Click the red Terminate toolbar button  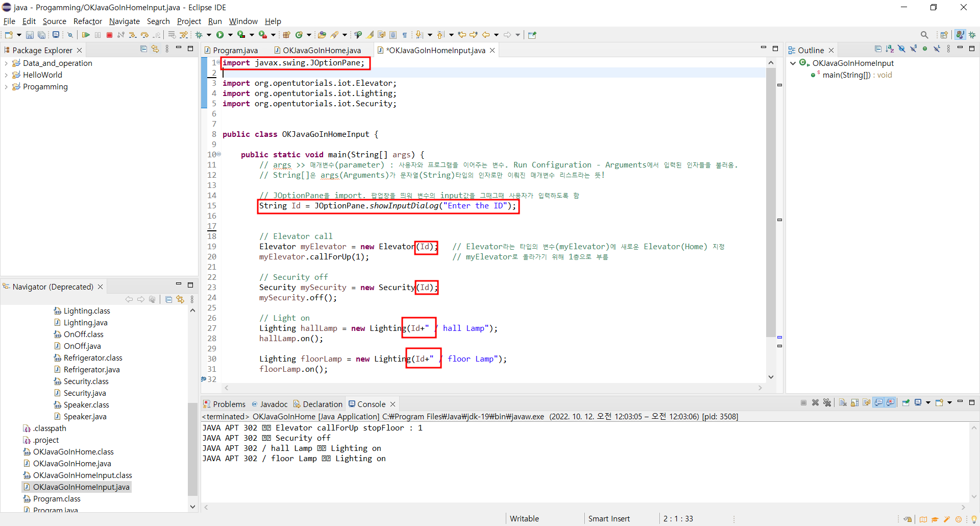(x=109, y=35)
